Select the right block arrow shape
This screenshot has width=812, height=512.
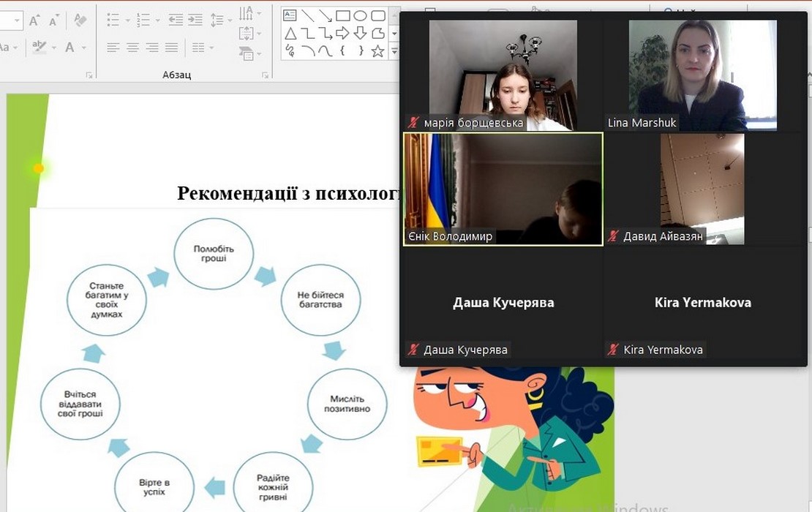[x=342, y=33]
